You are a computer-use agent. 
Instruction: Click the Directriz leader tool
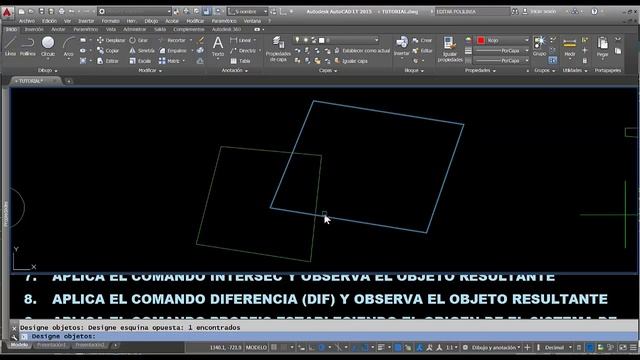pos(243,51)
